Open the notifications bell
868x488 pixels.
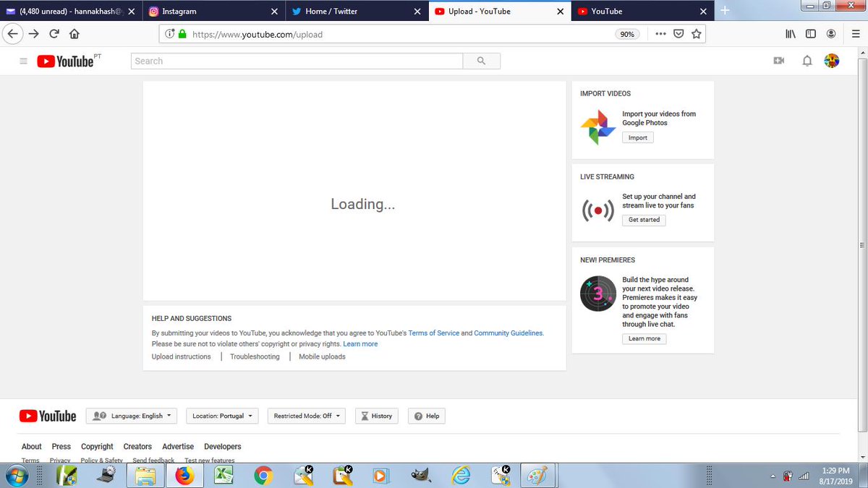(x=807, y=61)
